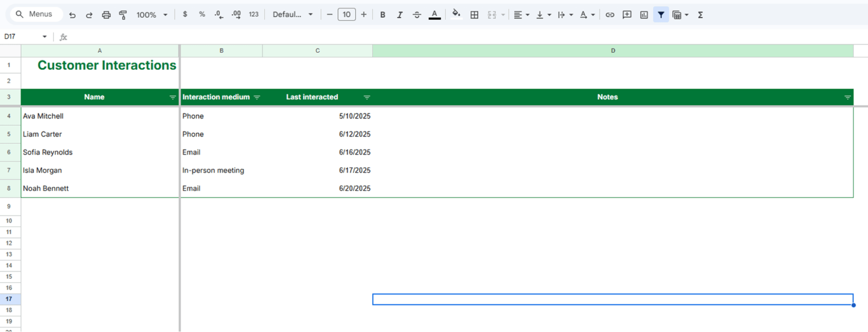868x332 pixels.
Task: Increase font size with the plus button
Action: 364,14
